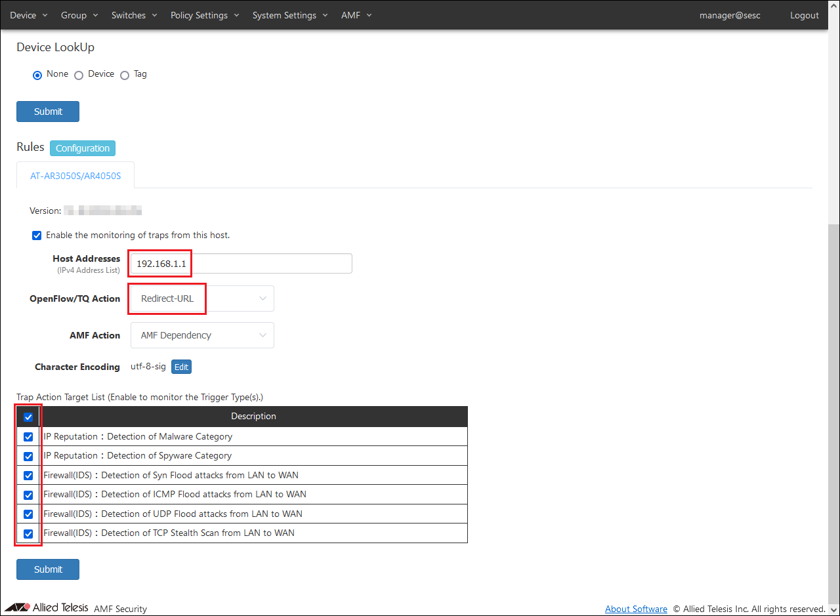Click the Allied Telesis logo
Screen dimensions: 840x616
pos(46,607)
